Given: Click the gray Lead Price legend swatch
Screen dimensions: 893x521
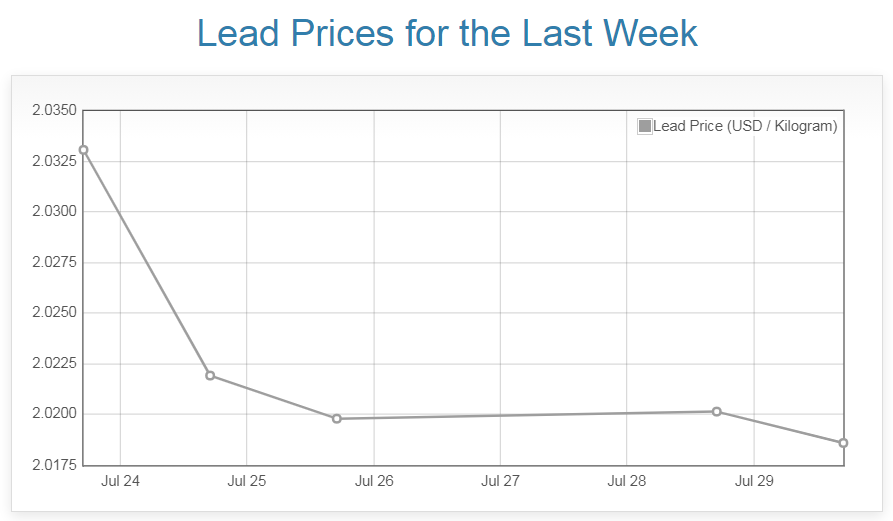Looking at the screenshot, I should [x=645, y=126].
